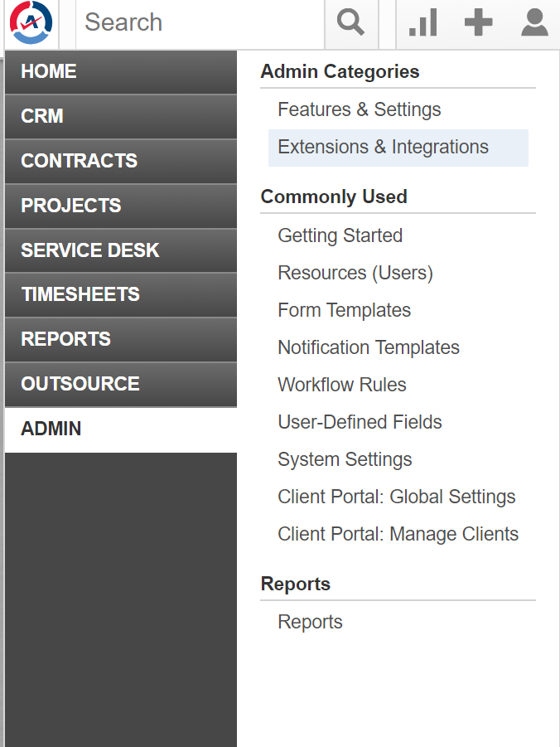This screenshot has width=560, height=747.
Task: Open the SERVICE DESK menu
Action: (x=121, y=251)
